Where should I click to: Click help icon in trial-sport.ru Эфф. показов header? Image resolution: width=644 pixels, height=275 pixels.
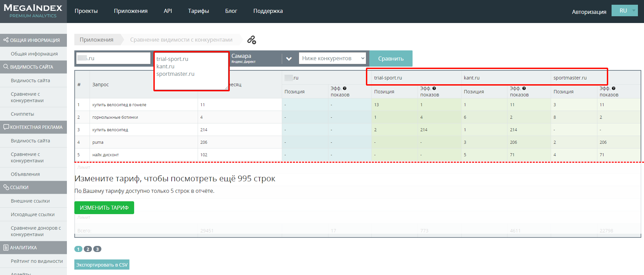[434, 88]
